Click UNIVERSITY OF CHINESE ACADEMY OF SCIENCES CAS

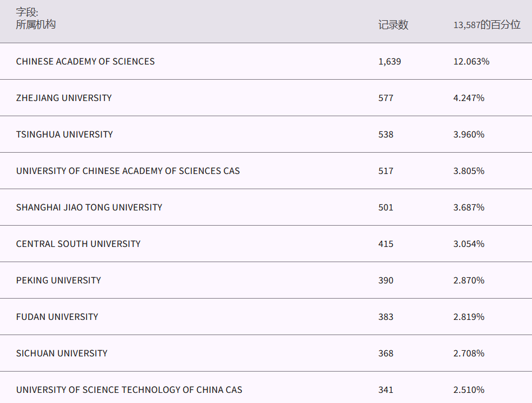coord(128,171)
